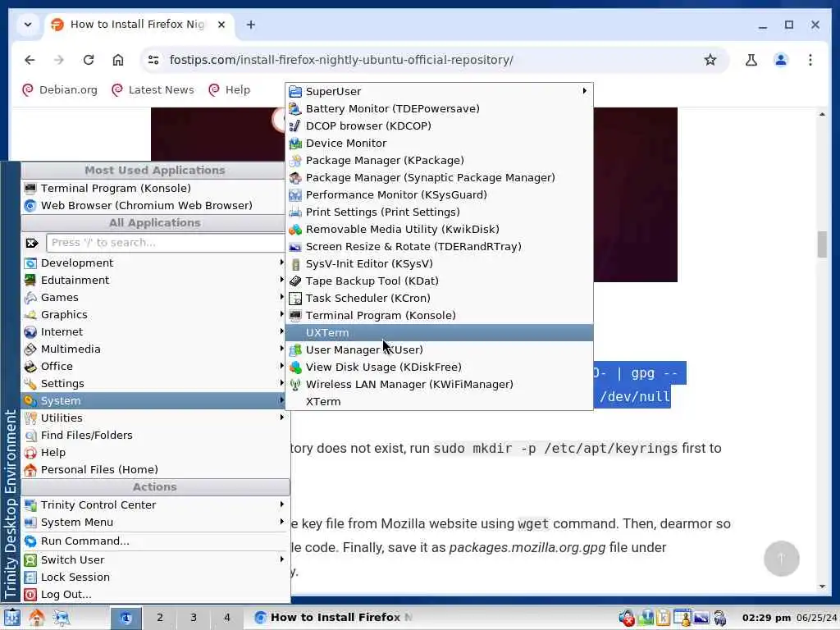Open Print Settings entry
The width and height of the screenshot is (840, 630).
click(439, 212)
